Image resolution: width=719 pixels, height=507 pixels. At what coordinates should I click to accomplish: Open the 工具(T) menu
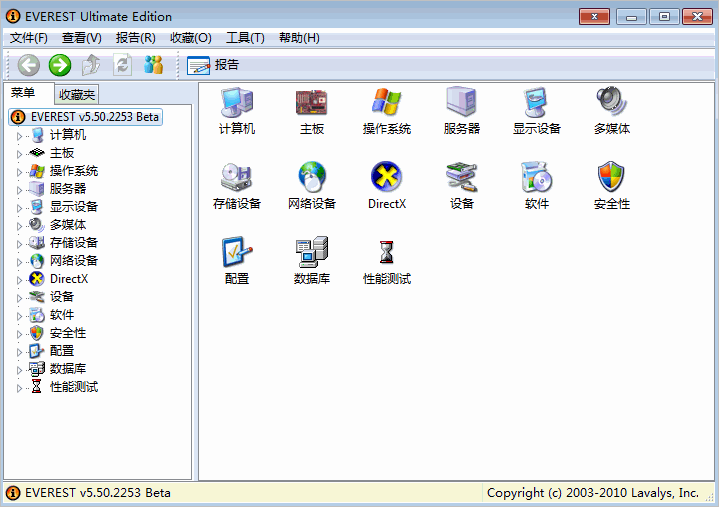coord(245,38)
